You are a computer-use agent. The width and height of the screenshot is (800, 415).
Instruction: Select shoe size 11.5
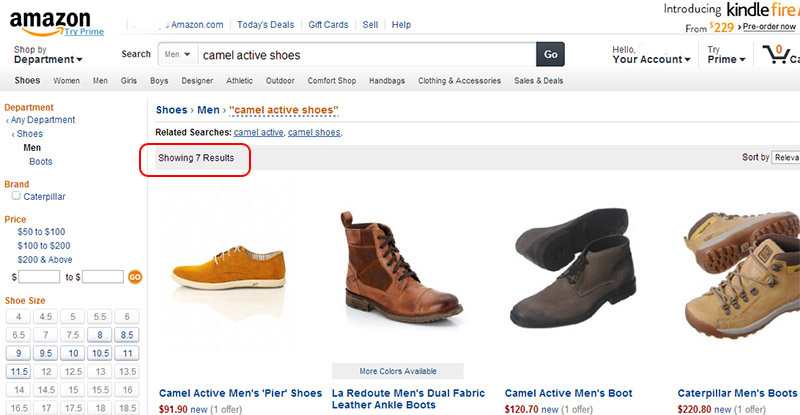click(x=18, y=372)
